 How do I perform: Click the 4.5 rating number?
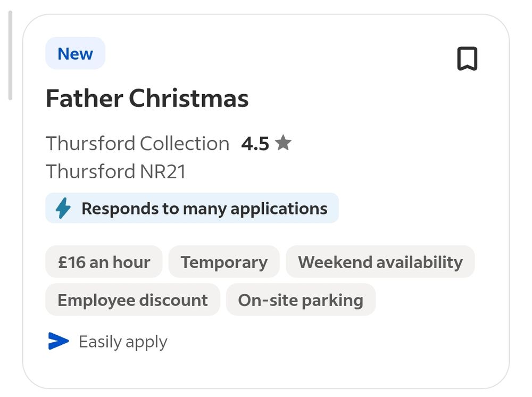[x=255, y=144]
